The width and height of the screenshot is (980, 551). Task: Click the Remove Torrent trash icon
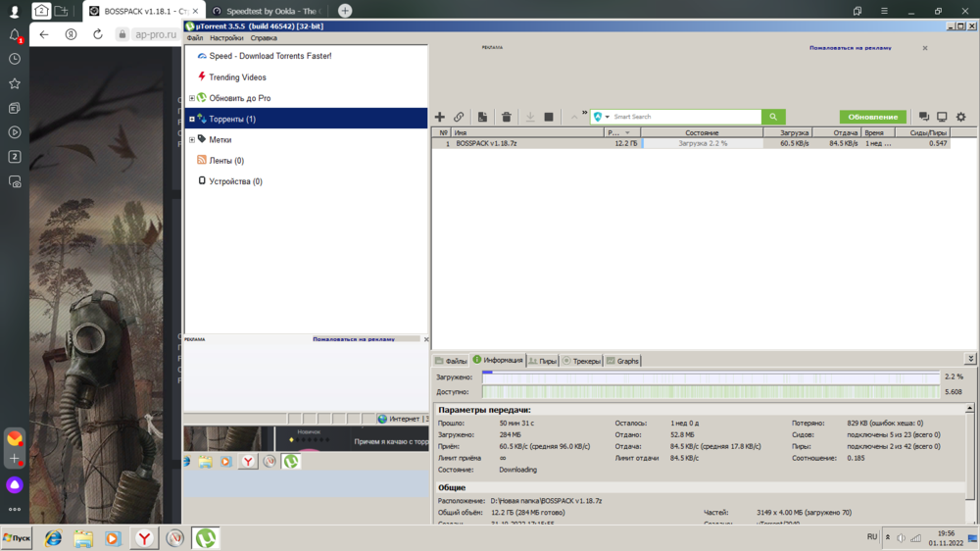[x=506, y=117]
